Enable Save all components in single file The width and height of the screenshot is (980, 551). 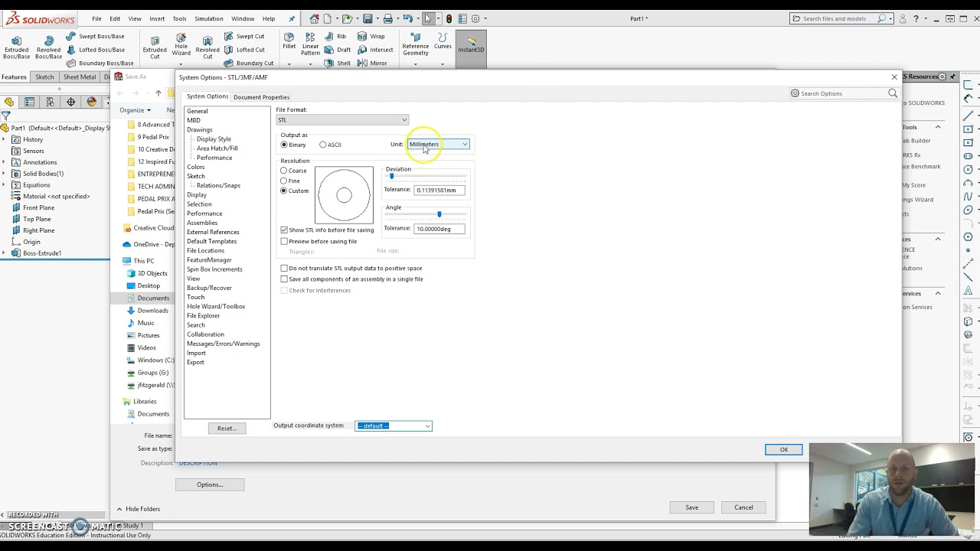click(x=284, y=279)
